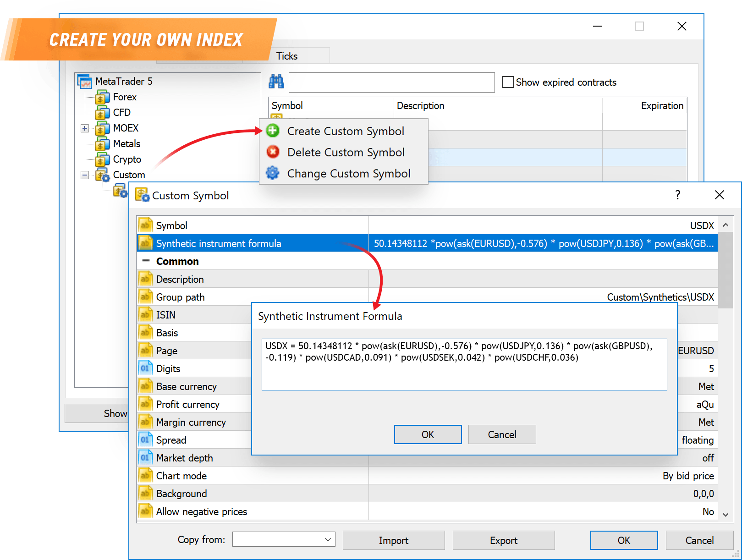Click the Custom group gear icon
This screenshot has height=560, width=742.
pos(102,175)
